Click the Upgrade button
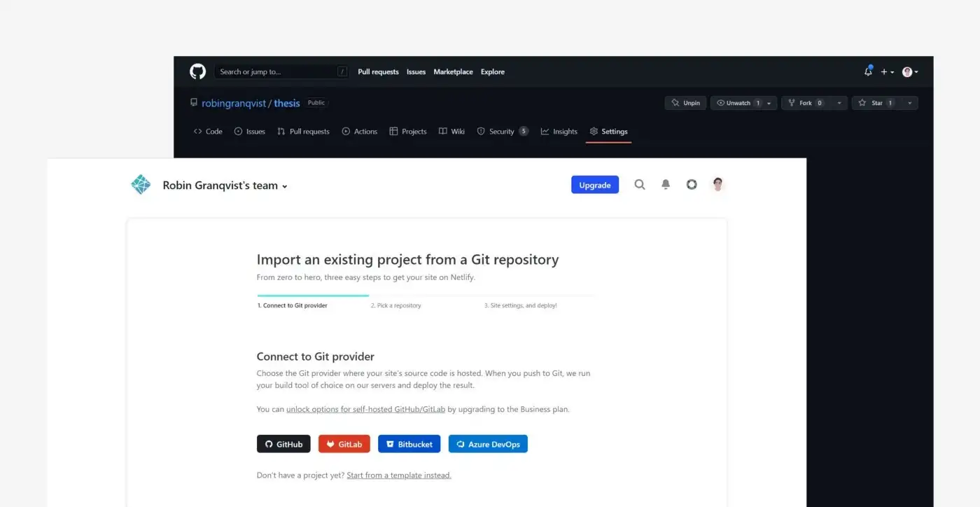The height and width of the screenshot is (507, 980). (x=594, y=184)
